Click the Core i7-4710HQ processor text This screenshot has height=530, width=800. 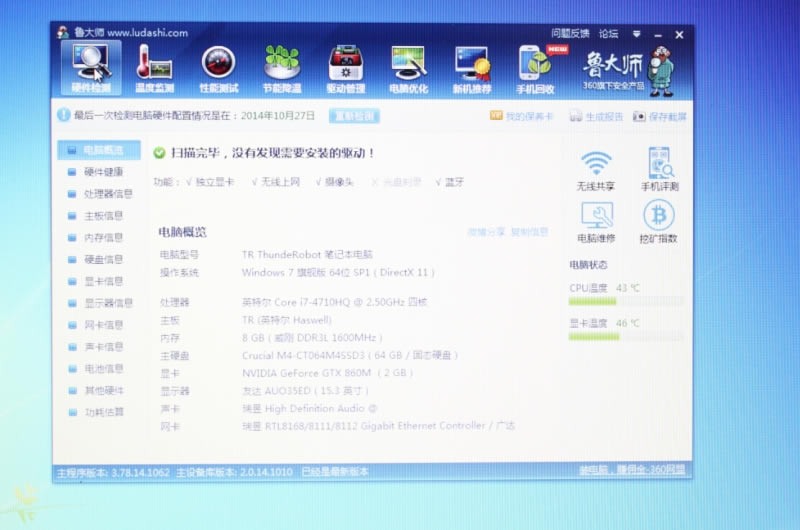click(334, 302)
